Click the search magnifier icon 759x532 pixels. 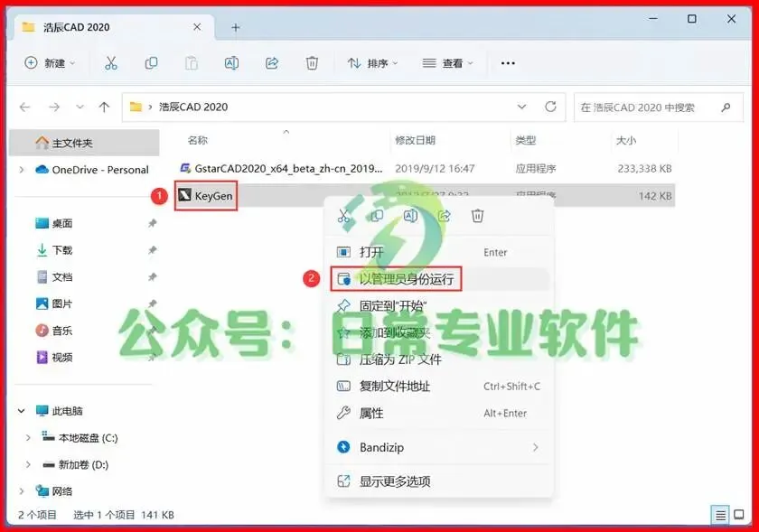pyautogui.click(x=726, y=107)
